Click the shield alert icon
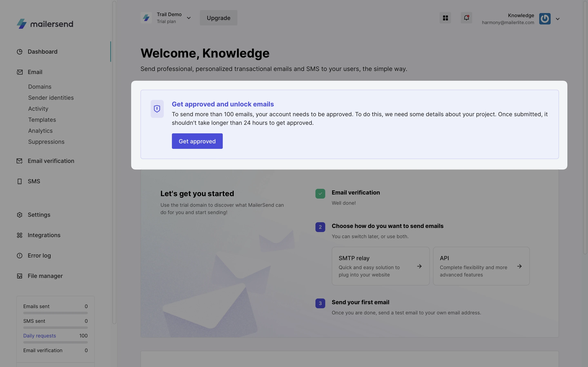Screen dimensions: 588x367 (157, 109)
